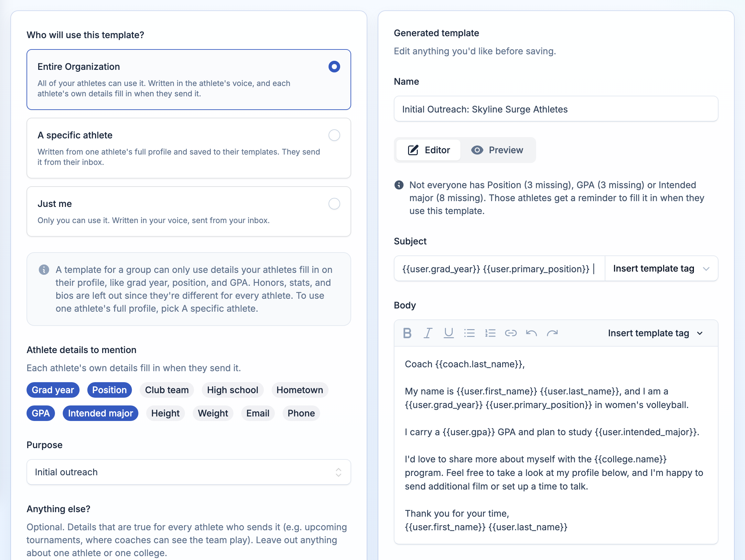
Task: Click the 'Athlete details to mention' heading
Action: coord(81,350)
